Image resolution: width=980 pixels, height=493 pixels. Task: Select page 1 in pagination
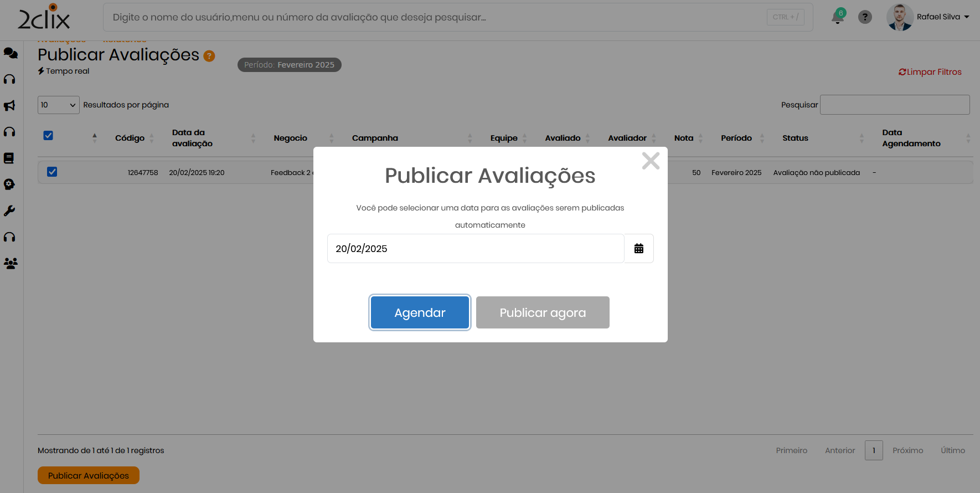[x=874, y=450]
